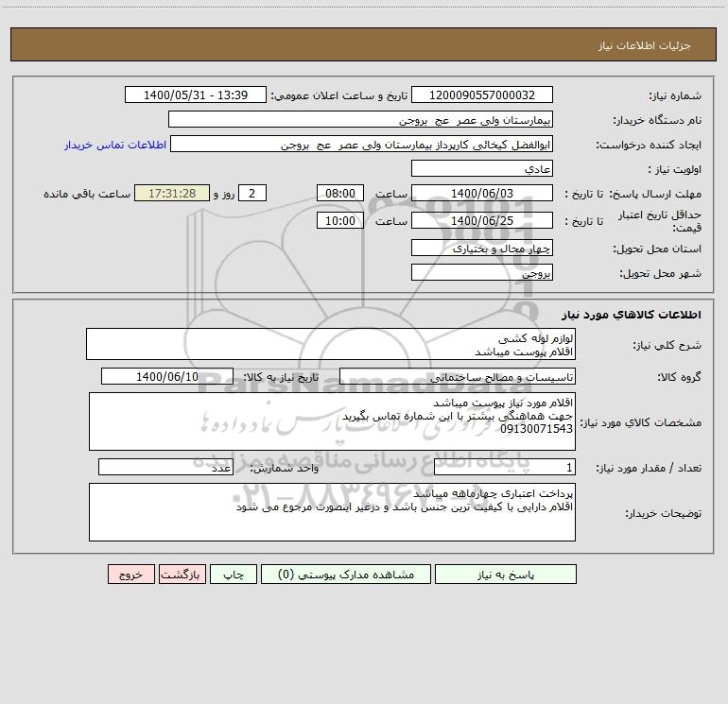Click need date field 1400/06/10
Viewport: 728px width, 704px height.
[x=167, y=376]
